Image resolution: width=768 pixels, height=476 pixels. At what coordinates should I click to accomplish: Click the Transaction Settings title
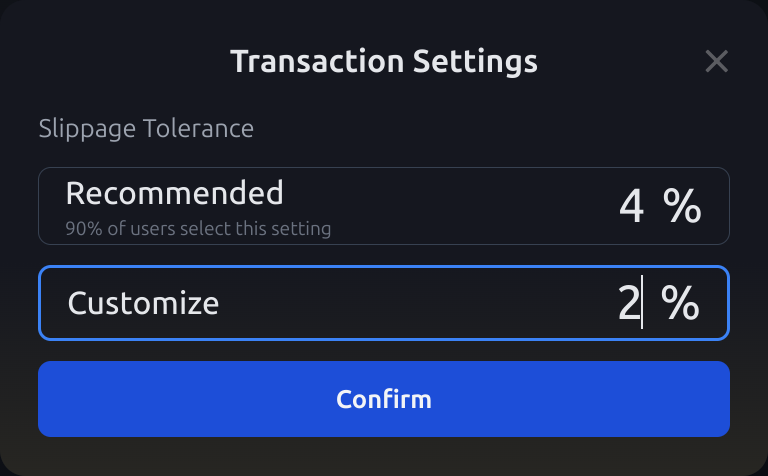click(384, 62)
